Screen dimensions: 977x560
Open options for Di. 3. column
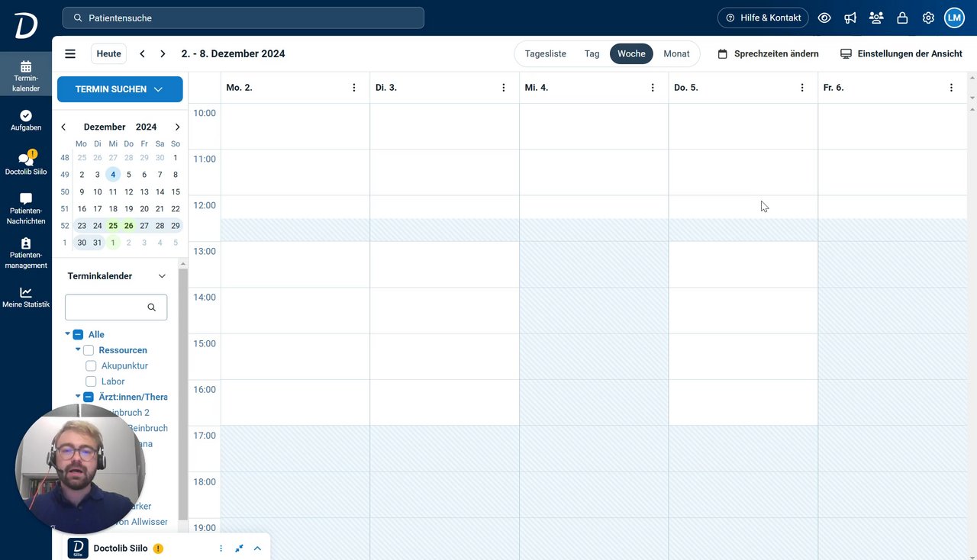504,88
